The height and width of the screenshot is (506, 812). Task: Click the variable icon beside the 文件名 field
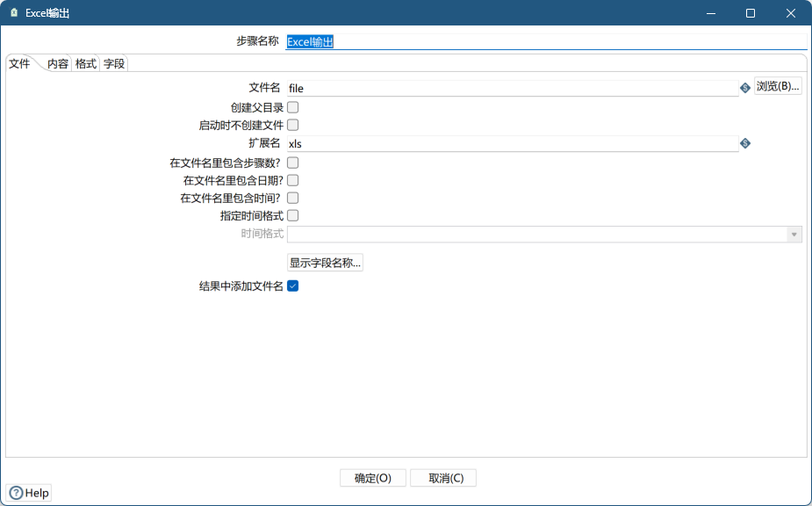tap(744, 87)
